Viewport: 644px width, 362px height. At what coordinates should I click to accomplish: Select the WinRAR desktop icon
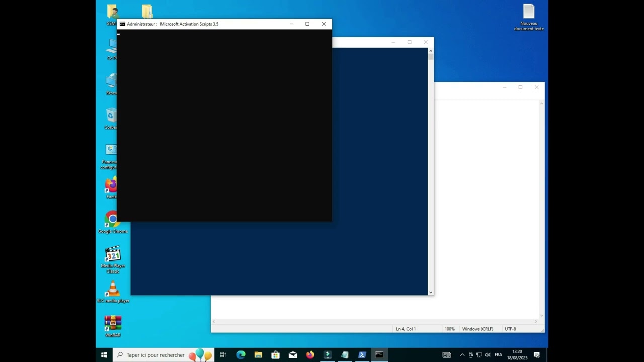tap(113, 326)
